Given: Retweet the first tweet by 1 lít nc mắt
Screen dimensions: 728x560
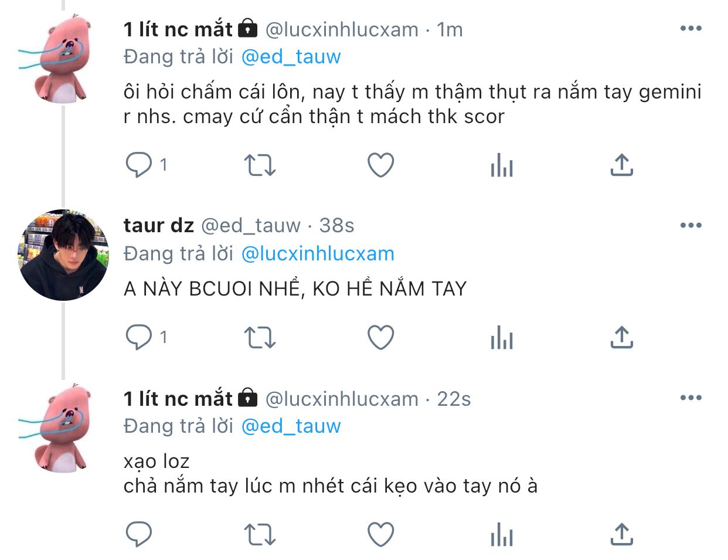Looking at the screenshot, I should point(260,165).
